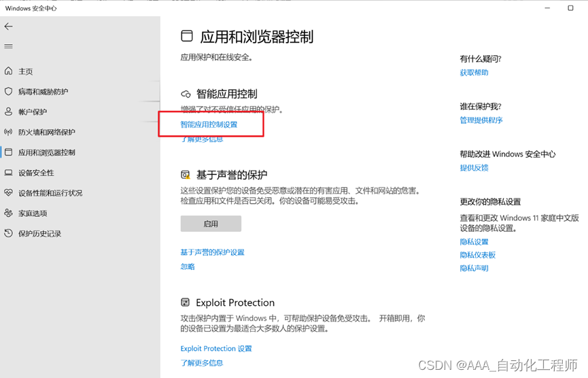Click 帮助改进 Windows 安全中心 heading

(x=508, y=154)
